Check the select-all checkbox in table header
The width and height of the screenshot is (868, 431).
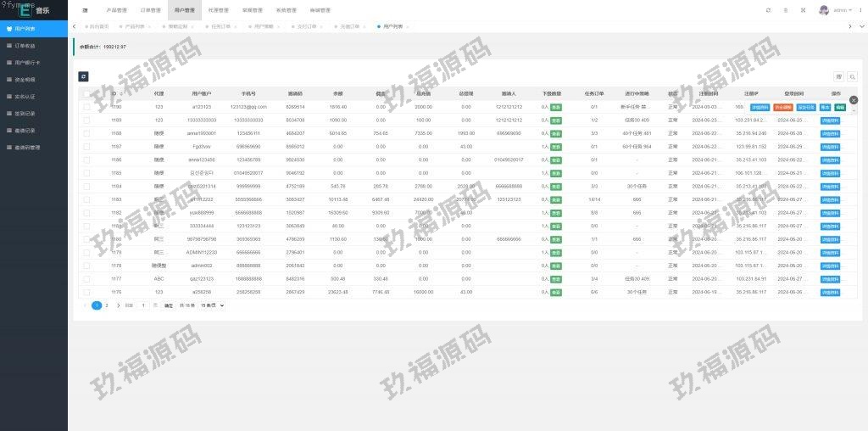(x=86, y=93)
